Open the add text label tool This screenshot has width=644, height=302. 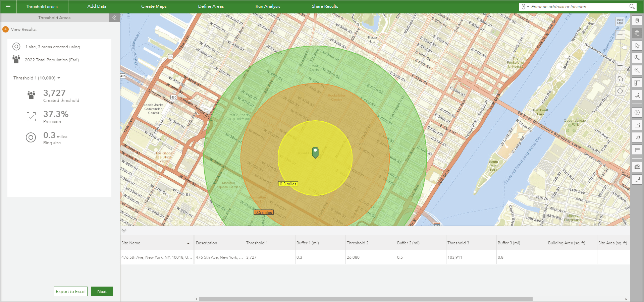pos(637,96)
